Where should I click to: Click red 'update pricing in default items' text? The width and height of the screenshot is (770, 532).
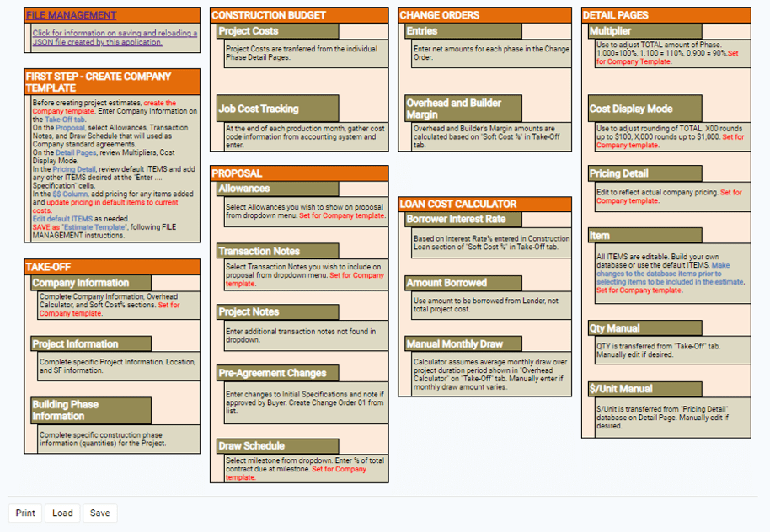(x=105, y=206)
